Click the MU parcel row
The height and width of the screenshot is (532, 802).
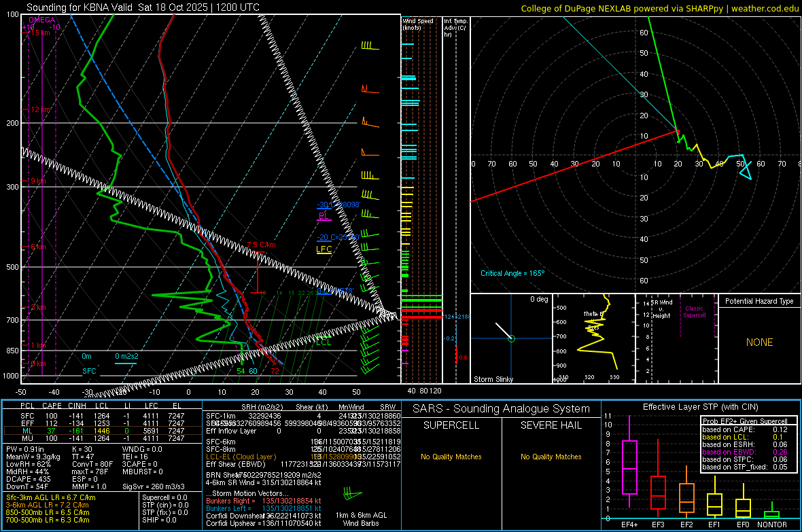coord(102,438)
